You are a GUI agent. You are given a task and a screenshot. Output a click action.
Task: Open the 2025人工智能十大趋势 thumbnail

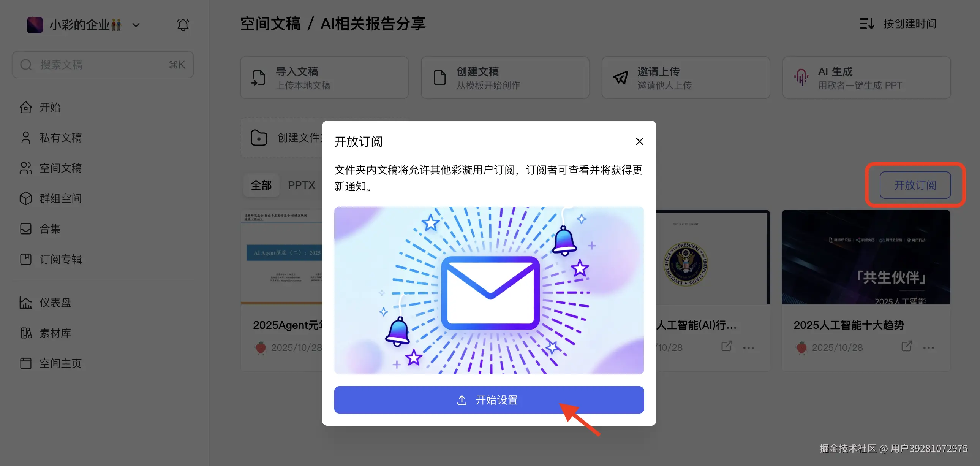pyautogui.click(x=866, y=257)
